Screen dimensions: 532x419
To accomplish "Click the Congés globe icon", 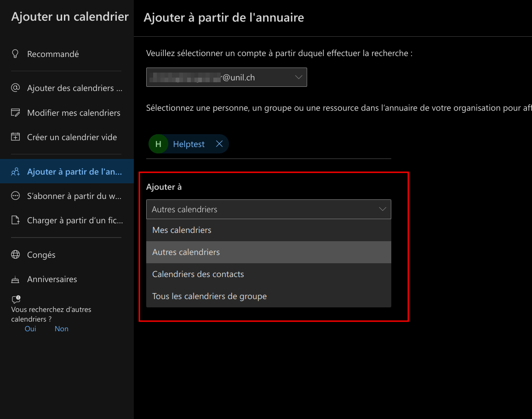I will coord(16,255).
